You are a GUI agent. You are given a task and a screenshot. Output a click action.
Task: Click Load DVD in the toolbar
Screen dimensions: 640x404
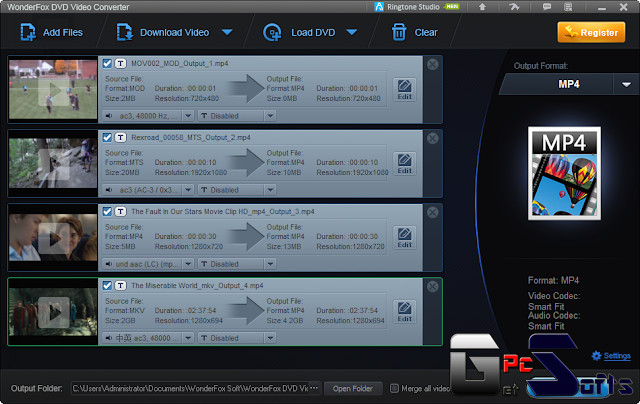tap(299, 32)
